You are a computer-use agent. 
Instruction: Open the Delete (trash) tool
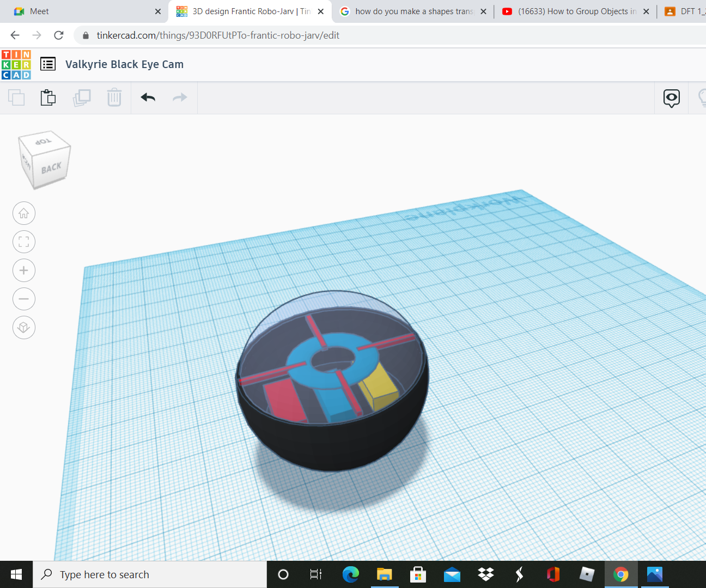click(114, 97)
